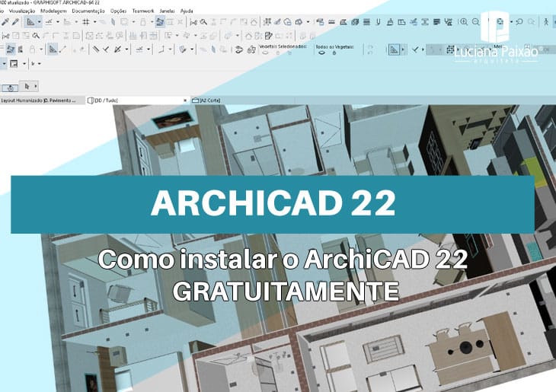Click the Previous Zoom icon
This screenshot has width=556, height=392.
point(519,22)
